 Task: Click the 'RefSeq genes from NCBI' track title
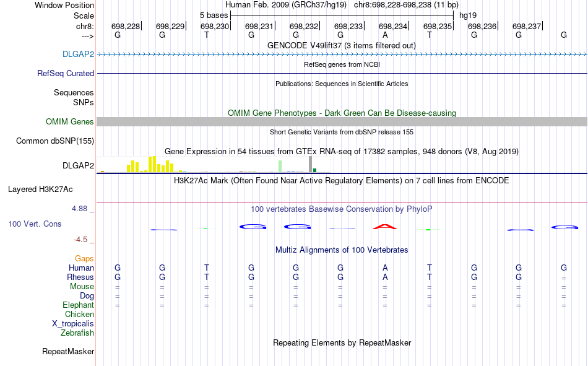(342, 64)
